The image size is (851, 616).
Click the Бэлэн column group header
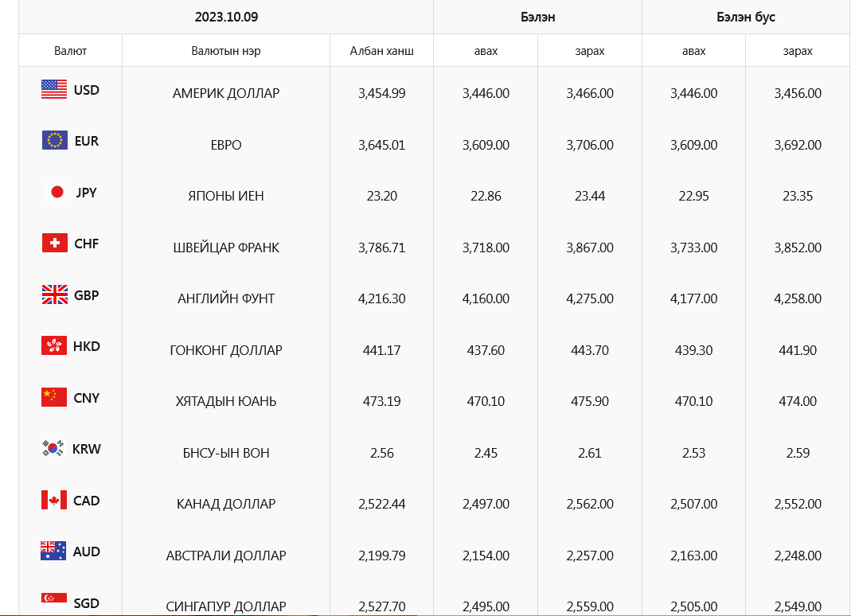click(x=537, y=17)
